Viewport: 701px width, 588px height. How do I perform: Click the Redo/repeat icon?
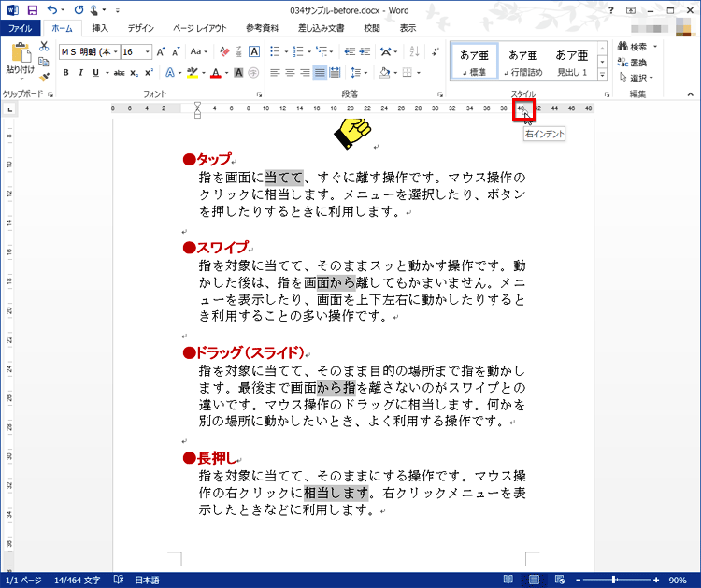click(79, 10)
